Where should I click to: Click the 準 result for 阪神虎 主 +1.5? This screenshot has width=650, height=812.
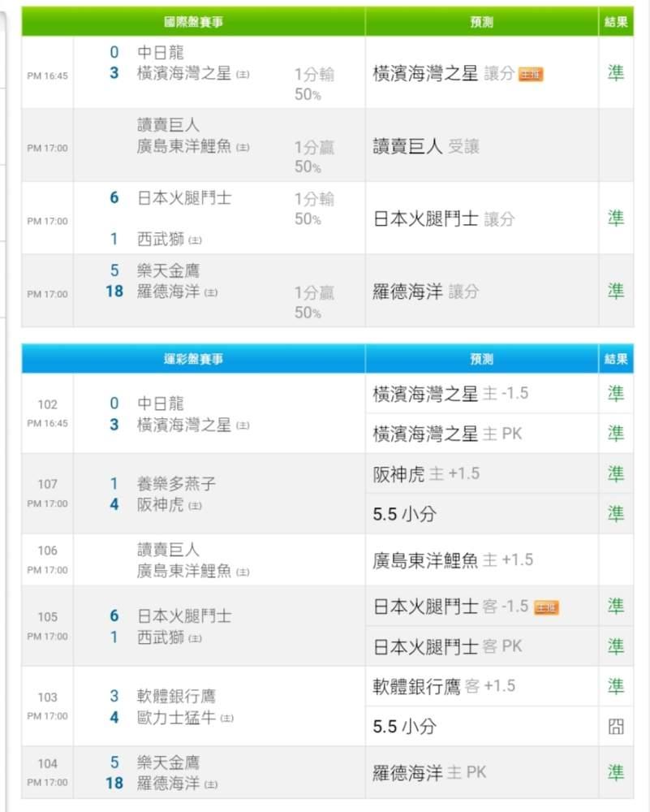616,473
